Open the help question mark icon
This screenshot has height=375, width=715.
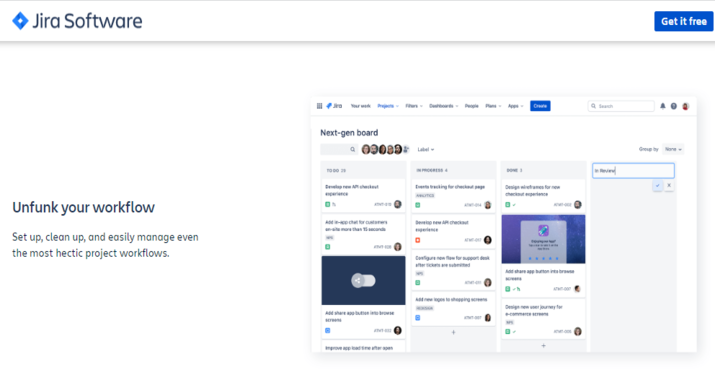pos(674,106)
